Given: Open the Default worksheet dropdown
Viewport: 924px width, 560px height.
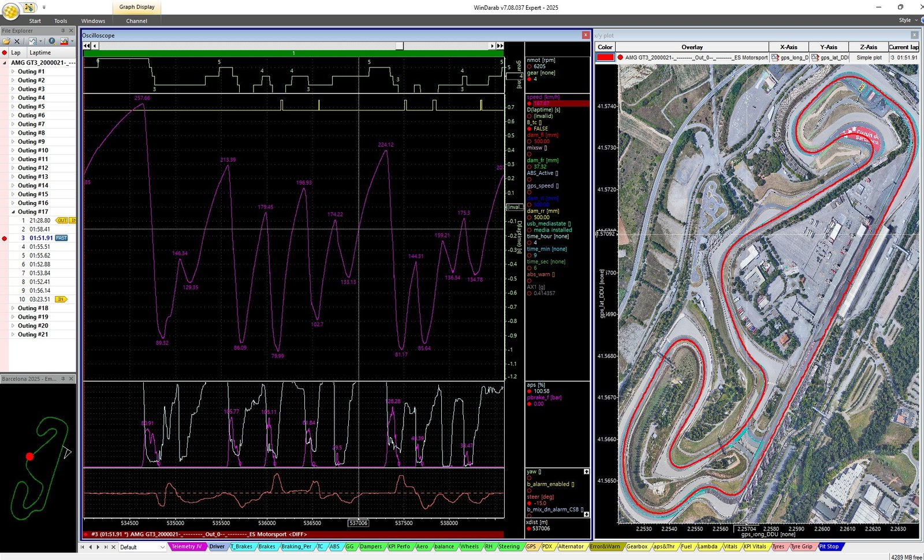Looking at the screenshot, I should point(162,547).
